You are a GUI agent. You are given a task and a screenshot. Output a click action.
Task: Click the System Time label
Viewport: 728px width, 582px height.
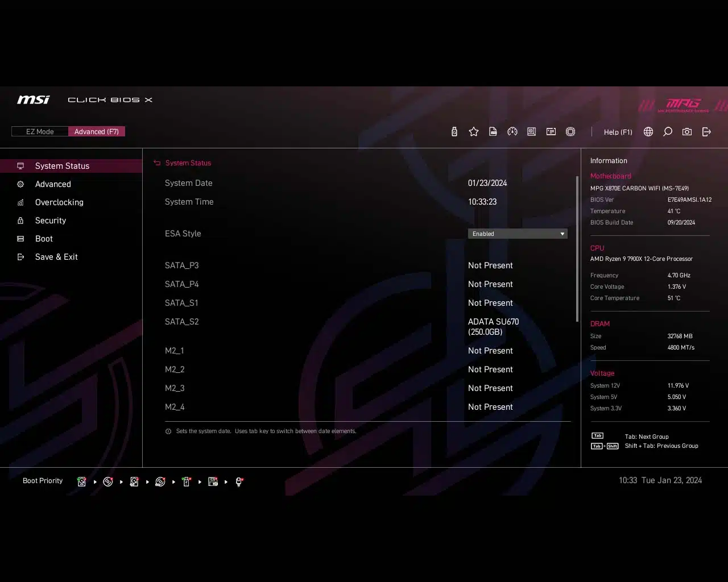click(189, 202)
